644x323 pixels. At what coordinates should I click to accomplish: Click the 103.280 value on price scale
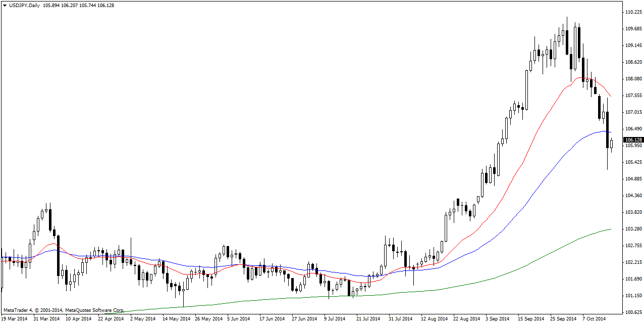[633, 229]
